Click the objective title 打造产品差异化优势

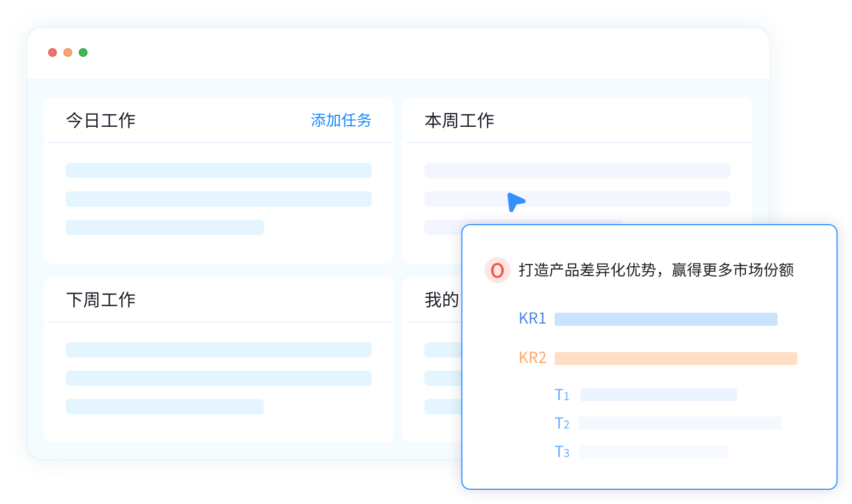tap(656, 270)
